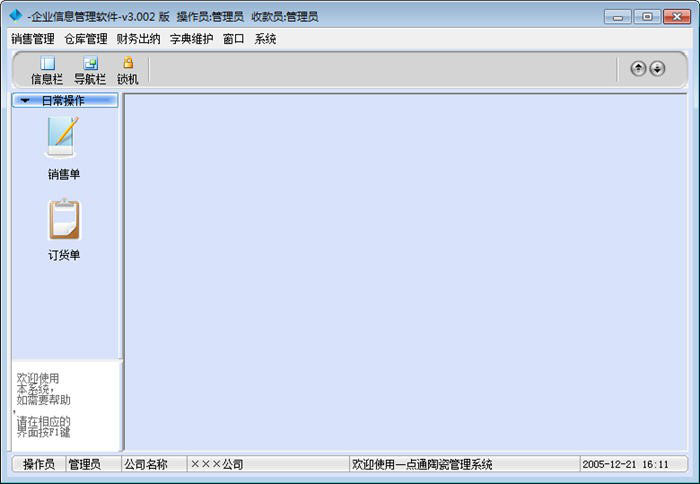Image resolution: width=700 pixels, height=484 pixels.
Task: Open the 销售单 sales order icon
Action: pyautogui.click(x=63, y=148)
